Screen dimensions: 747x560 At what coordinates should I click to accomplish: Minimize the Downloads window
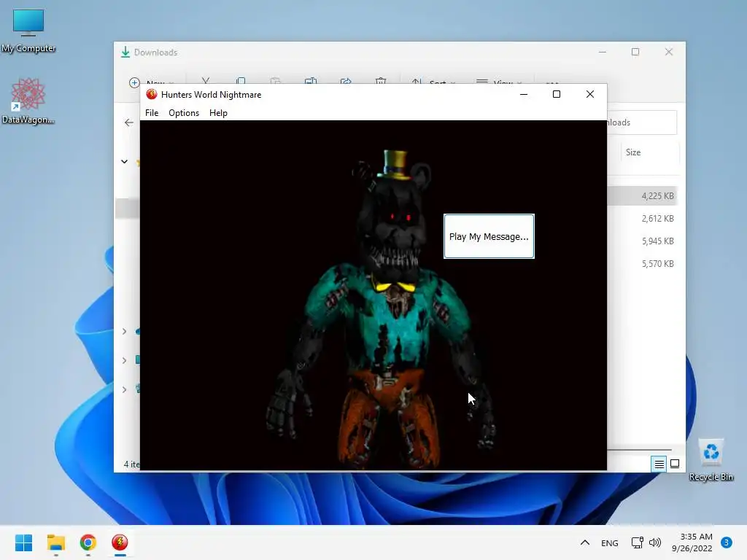[603, 52]
